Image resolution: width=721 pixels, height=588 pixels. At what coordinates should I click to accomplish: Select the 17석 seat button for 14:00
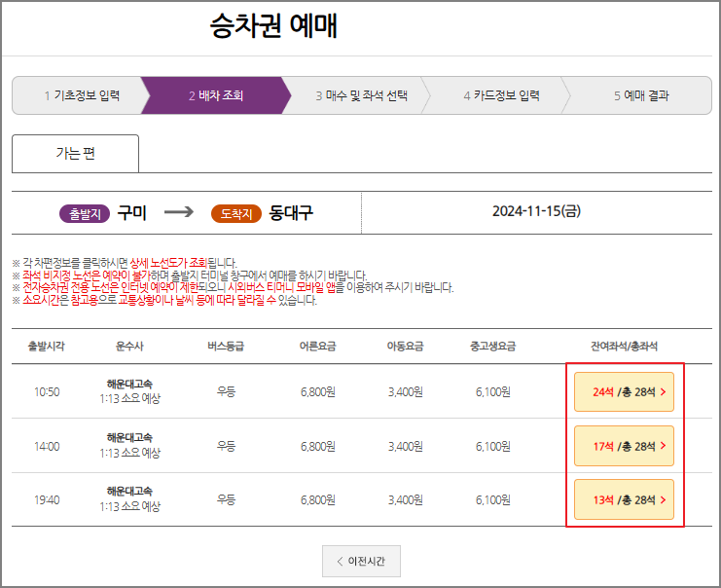tap(624, 446)
